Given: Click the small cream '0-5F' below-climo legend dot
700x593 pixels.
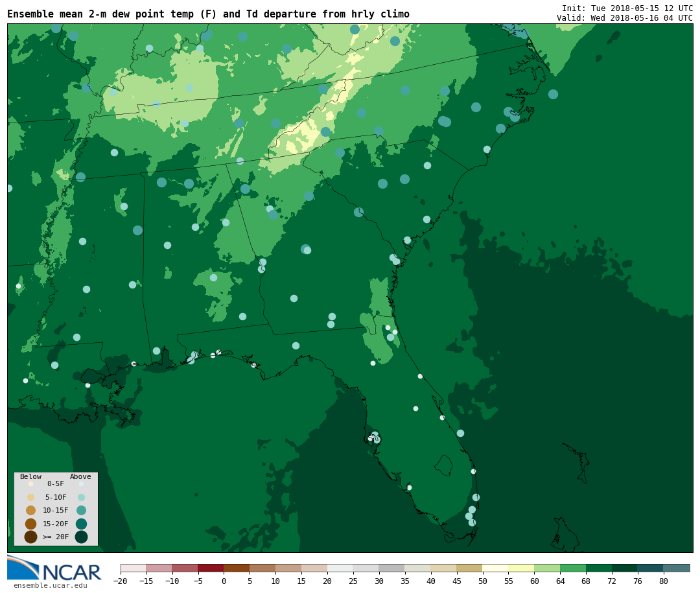Looking at the screenshot, I should coord(31,483).
